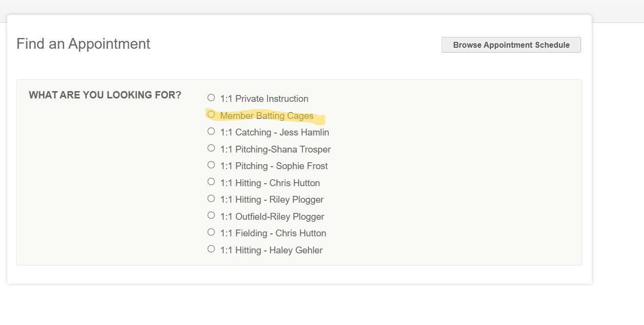Viewport: 644px width, 325px height.
Task: Select 1:1 Fielding - Chris Hutton radio button
Action: (211, 232)
